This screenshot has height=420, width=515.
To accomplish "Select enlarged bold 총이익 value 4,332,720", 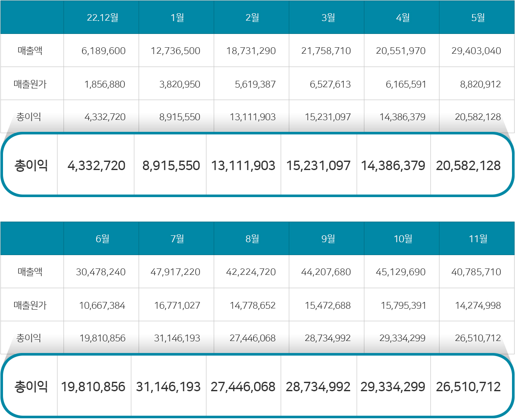I will (x=97, y=166).
